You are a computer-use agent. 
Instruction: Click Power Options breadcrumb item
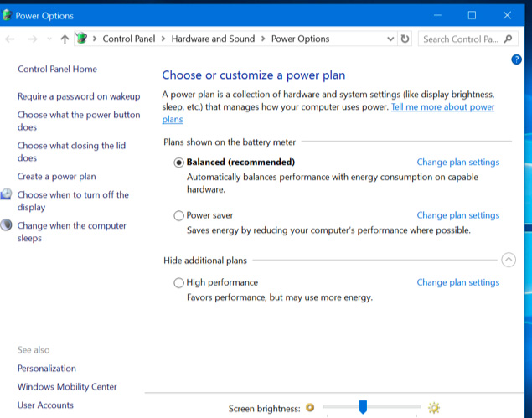pyautogui.click(x=300, y=39)
